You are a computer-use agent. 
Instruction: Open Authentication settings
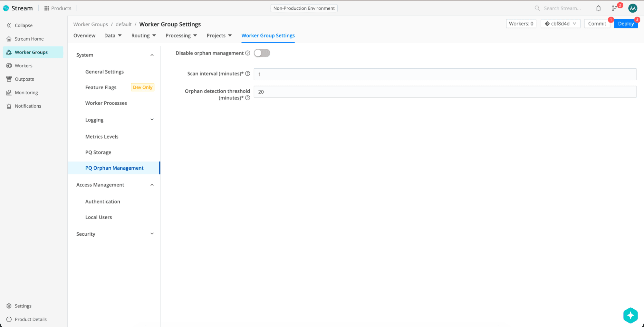click(x=103, y=202)
